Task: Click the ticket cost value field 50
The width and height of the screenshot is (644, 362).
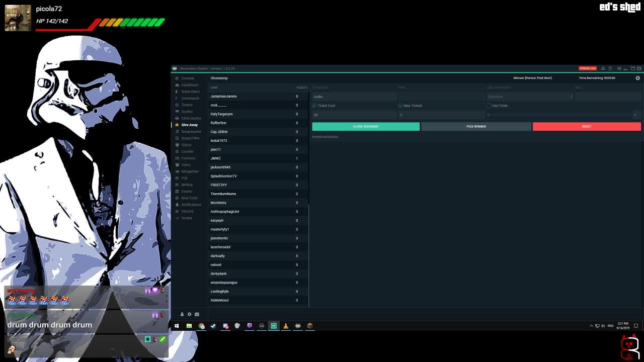Action: pos(354,115)
